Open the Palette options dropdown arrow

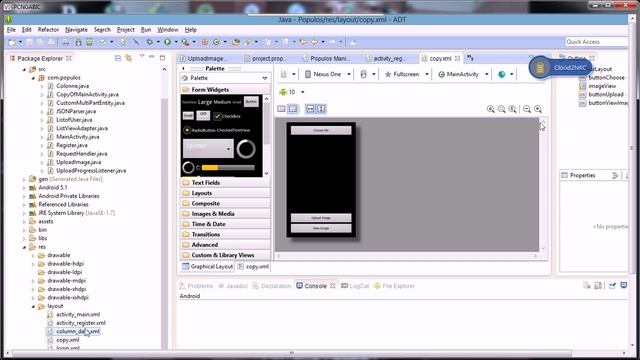point(265,78)
